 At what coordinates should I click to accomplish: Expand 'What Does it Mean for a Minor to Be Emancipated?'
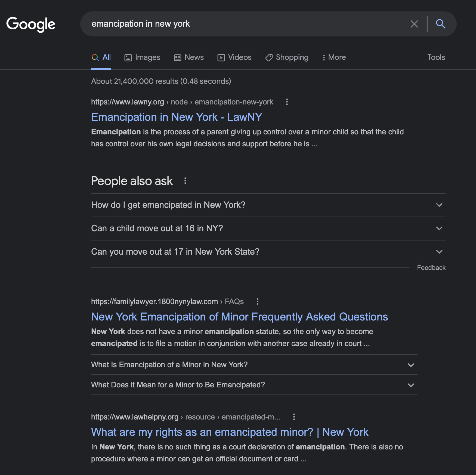(411, 385)
